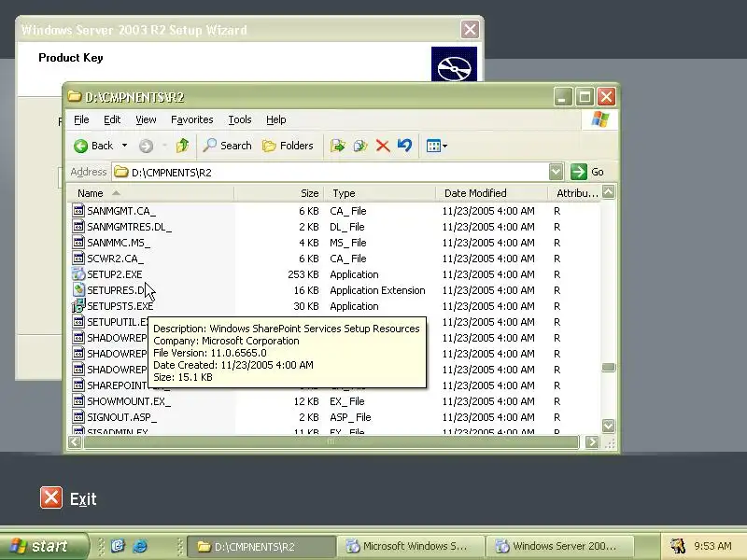Click the system tray notification icon
This screenshot has width=747, height=560.
678,546
